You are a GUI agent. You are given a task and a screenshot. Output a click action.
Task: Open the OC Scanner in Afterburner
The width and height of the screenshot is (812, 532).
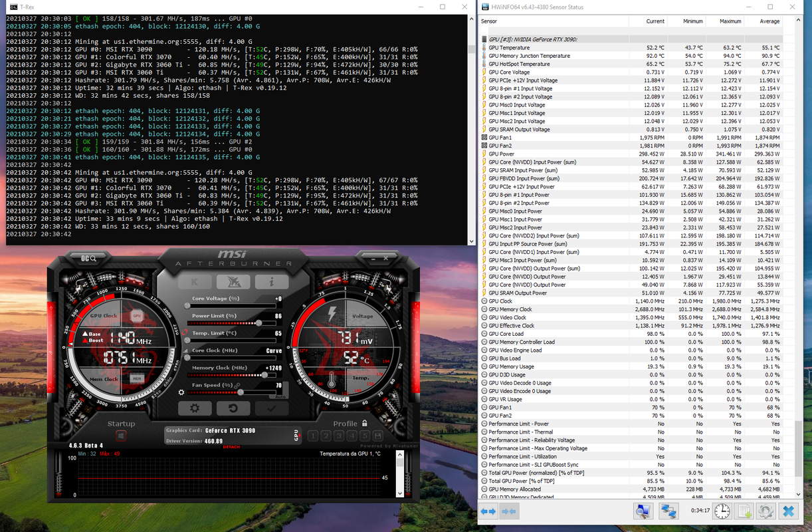click(88, 258)
